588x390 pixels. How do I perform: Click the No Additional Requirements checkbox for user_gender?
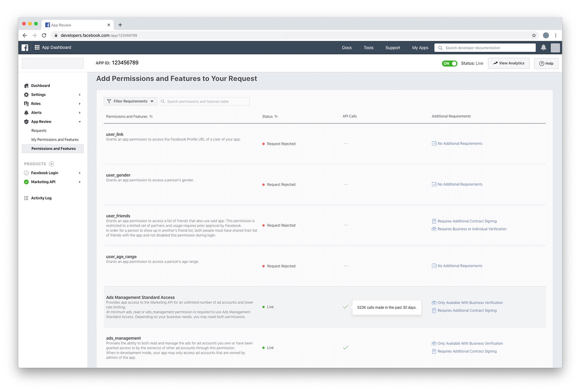[434, 184]
